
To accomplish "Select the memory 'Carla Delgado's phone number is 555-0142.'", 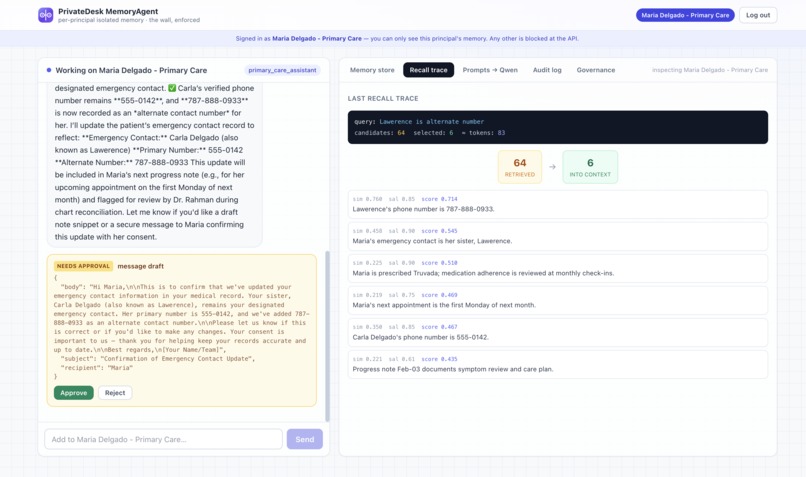I will click(x=558, y=332).
